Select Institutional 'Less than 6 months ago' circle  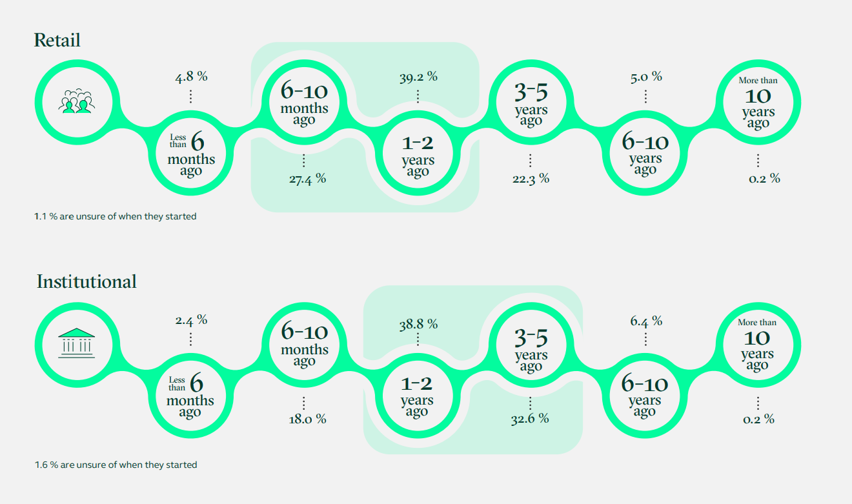point(191,395)
